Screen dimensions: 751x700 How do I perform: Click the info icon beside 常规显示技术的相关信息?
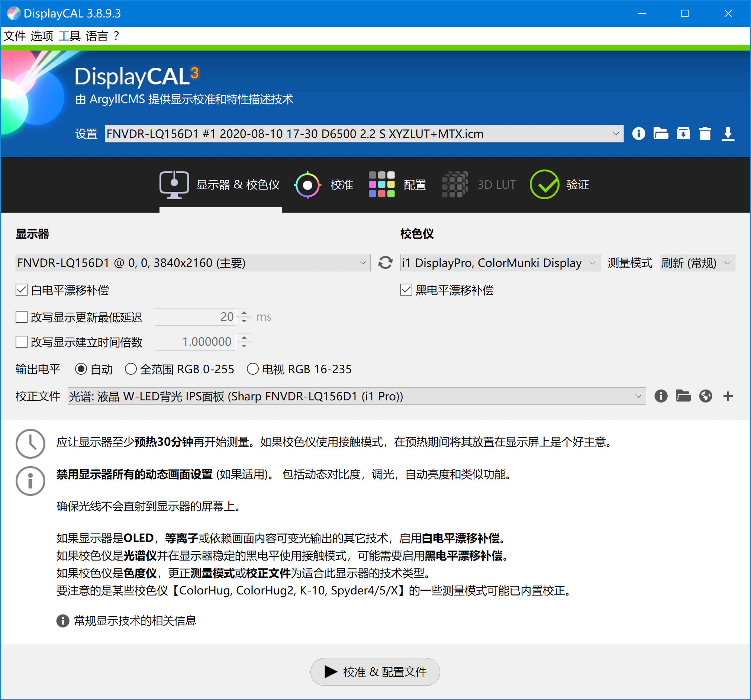pyautogui.click(x=63, y=621)
